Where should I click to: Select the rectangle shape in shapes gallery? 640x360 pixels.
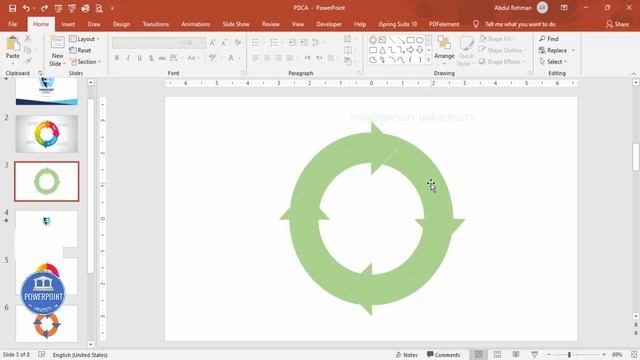(x=410, y=40)
